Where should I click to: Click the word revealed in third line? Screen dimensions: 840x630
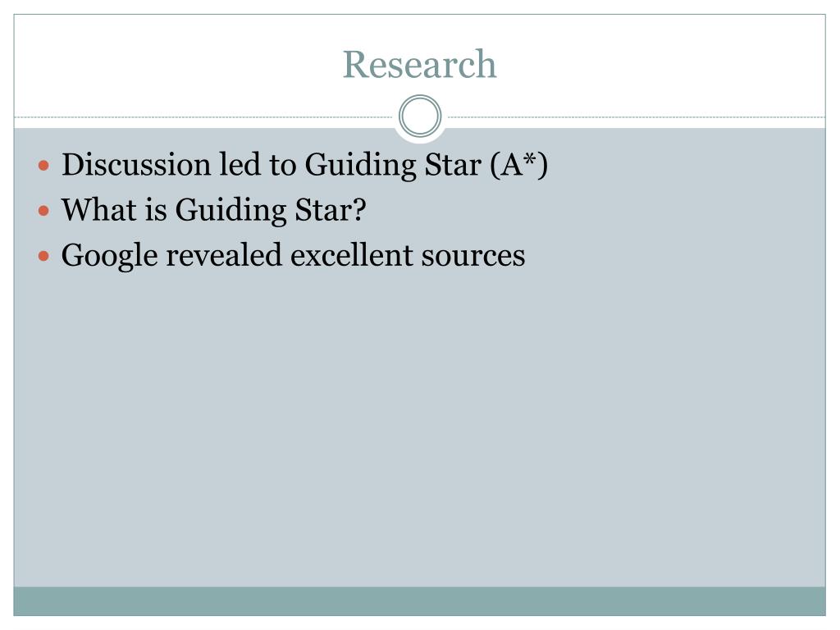tap(224, 254)
